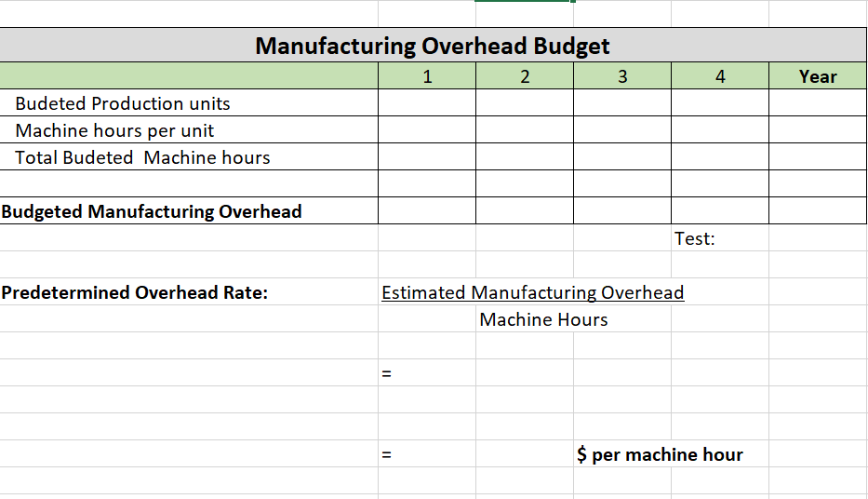Select the Manufacturing Overhead Budget title cell
Screen dimensions: 868x499
(x=433, y=45)
